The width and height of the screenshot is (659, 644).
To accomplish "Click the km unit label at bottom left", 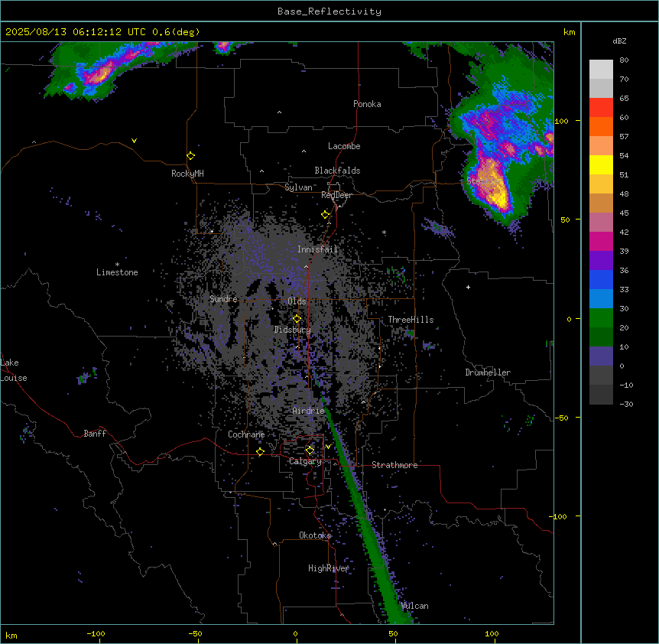I will coord(11,635).
